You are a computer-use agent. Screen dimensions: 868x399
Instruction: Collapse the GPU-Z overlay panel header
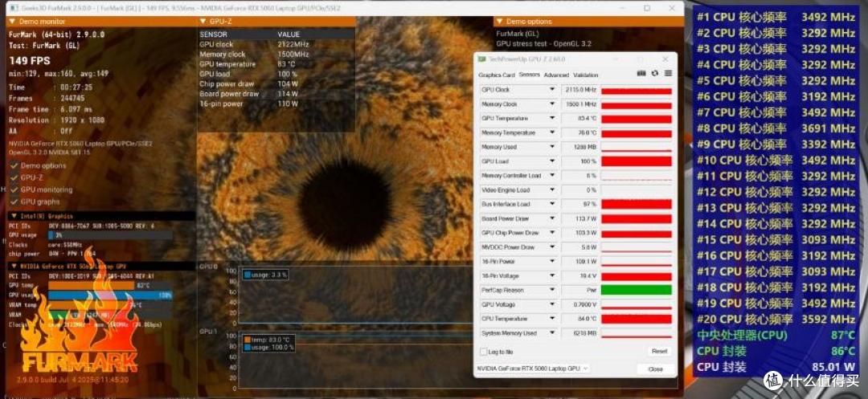(x=276, y=22)
